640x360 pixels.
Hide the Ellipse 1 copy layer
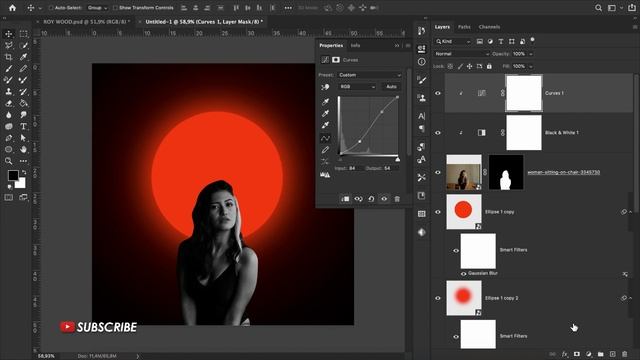click(438, 212)
